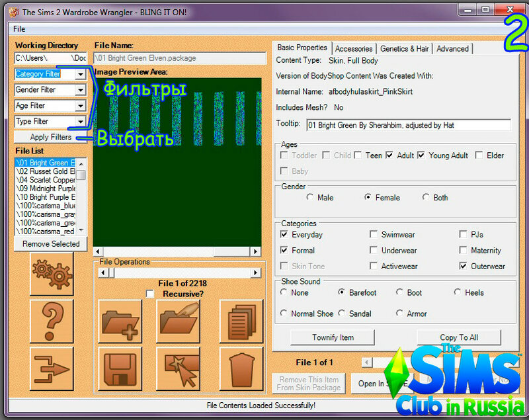529x420 pixels.
Task: Select the Male gender radio button
Action: click(x=309, y=197)
